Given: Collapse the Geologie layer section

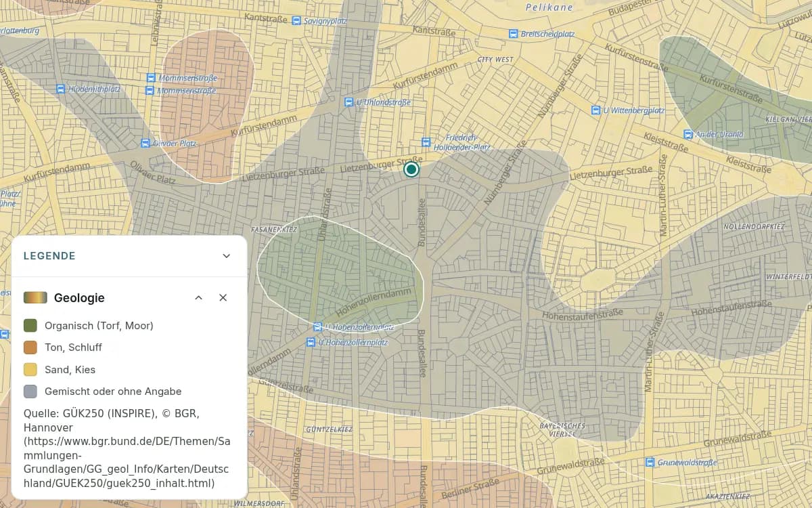Looking at the screenshot, I should tap(198, 297).
